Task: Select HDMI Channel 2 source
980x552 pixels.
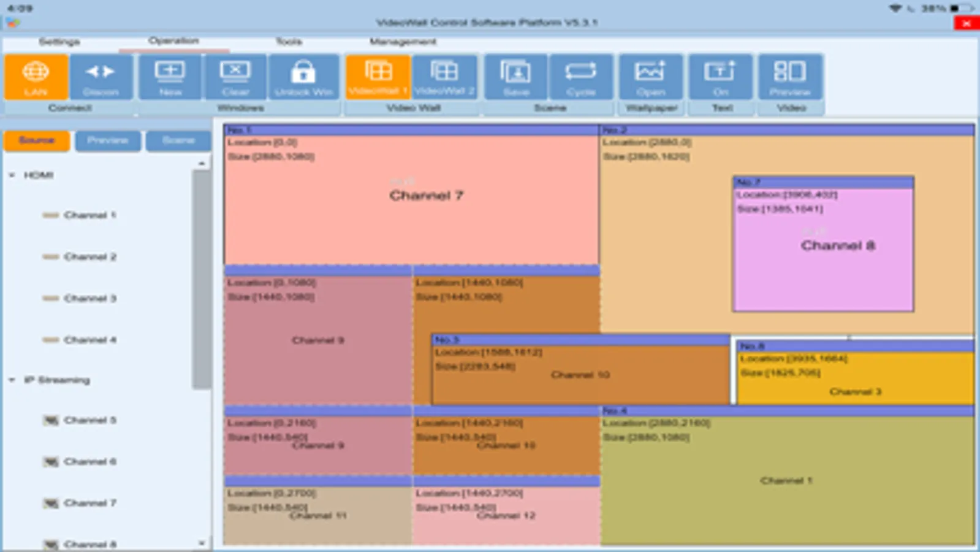Action: (90, 257)
